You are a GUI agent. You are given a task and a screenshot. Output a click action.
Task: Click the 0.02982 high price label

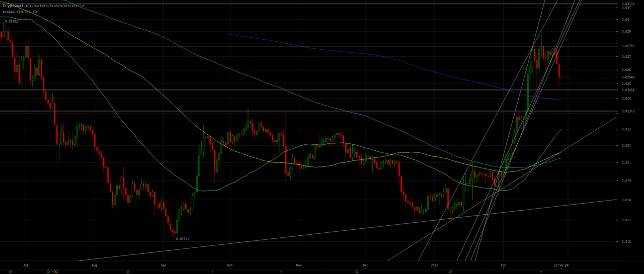pyautogui.click(x=11, y=22)
